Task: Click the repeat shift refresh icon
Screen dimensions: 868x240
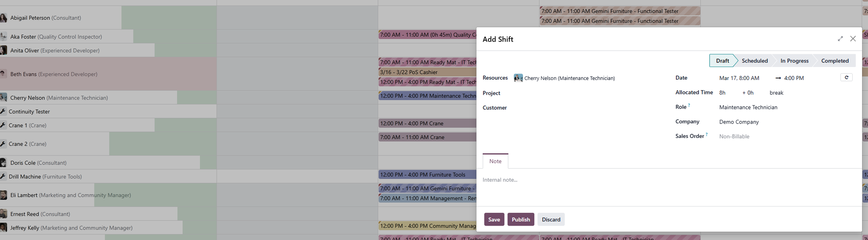Action: [x=846, y=78]
